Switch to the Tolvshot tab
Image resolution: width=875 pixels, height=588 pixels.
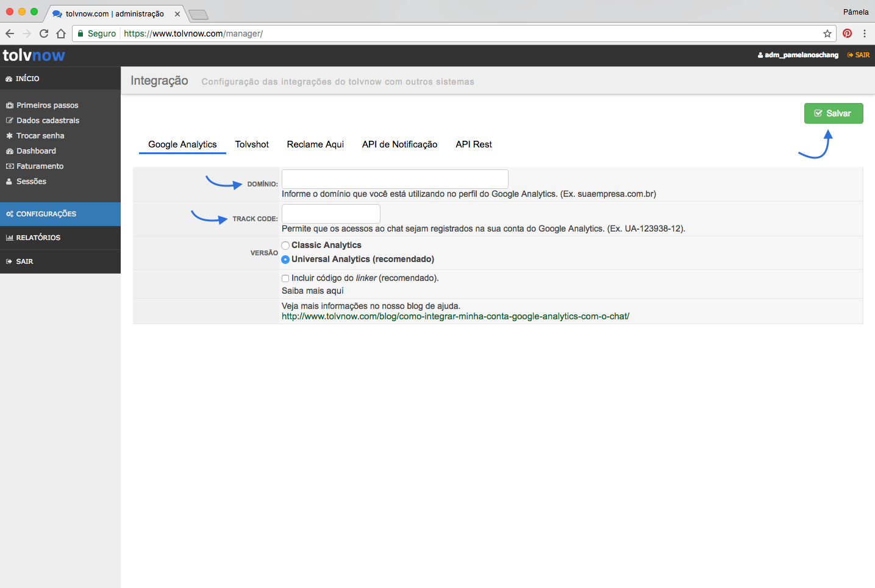coord(252,144)
